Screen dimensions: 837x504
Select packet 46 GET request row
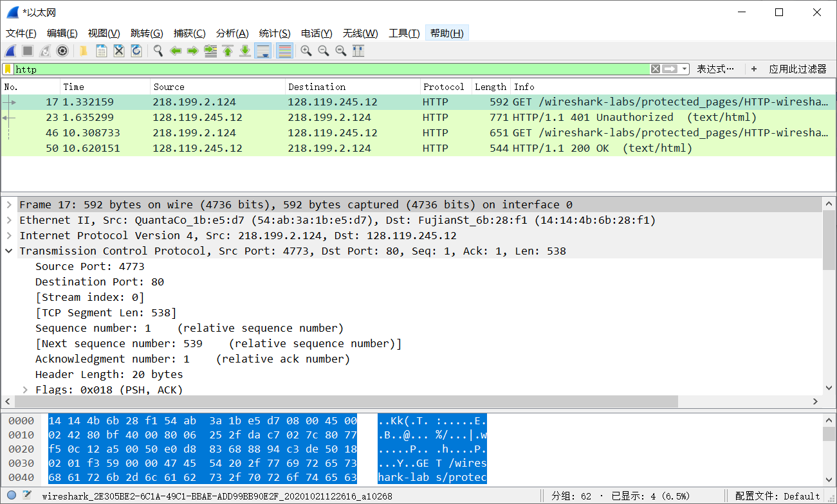click(418, 133)
